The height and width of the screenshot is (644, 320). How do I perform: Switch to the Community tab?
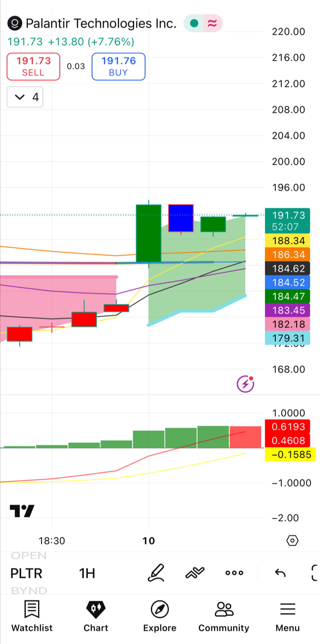(224, 617)
